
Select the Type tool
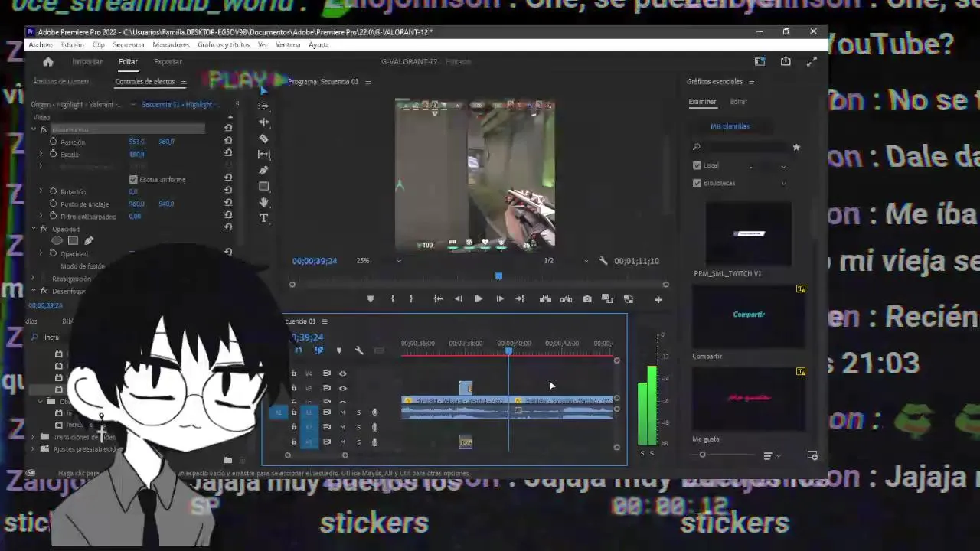(263, 218)
